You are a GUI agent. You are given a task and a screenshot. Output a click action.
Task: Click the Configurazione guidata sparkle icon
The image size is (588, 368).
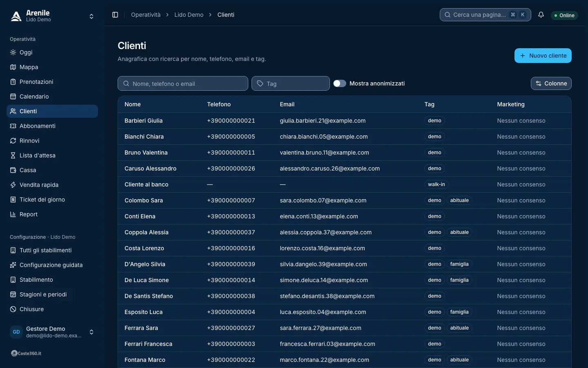click(x=13, y=265)
